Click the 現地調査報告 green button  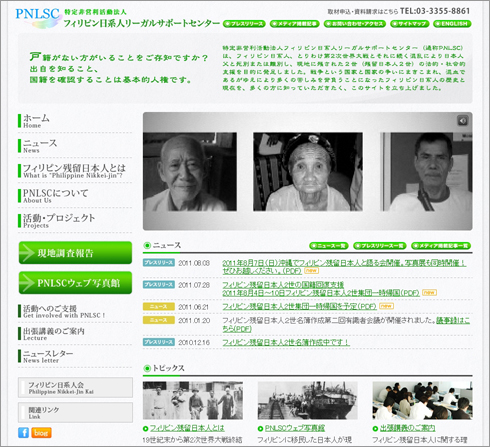coord(75,253)
